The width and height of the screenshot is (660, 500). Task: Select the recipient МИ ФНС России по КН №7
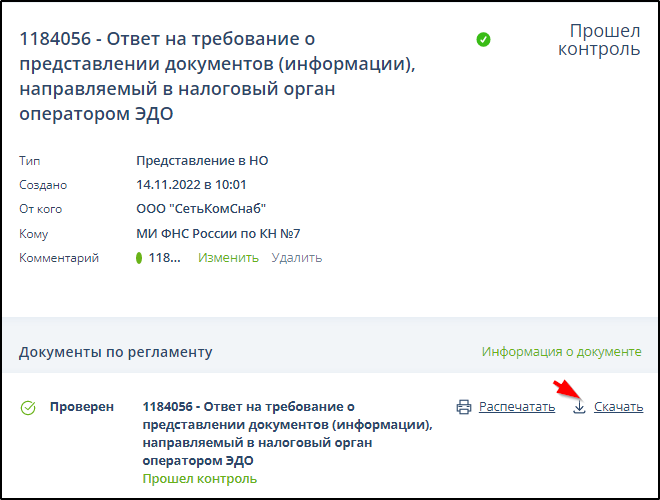(218, 233)
